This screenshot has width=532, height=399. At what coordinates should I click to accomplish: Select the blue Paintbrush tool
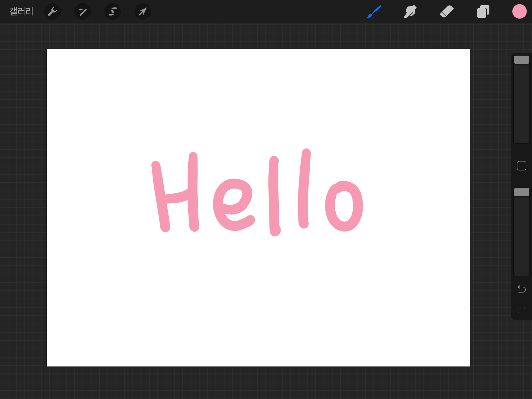tap(374, 11)
